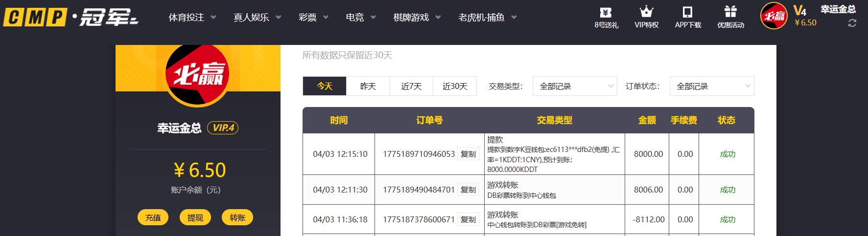Click the VIP.4 badge next to username
Image resolution: width=868 pixels, height=236 pixels.
coord(223,128)
